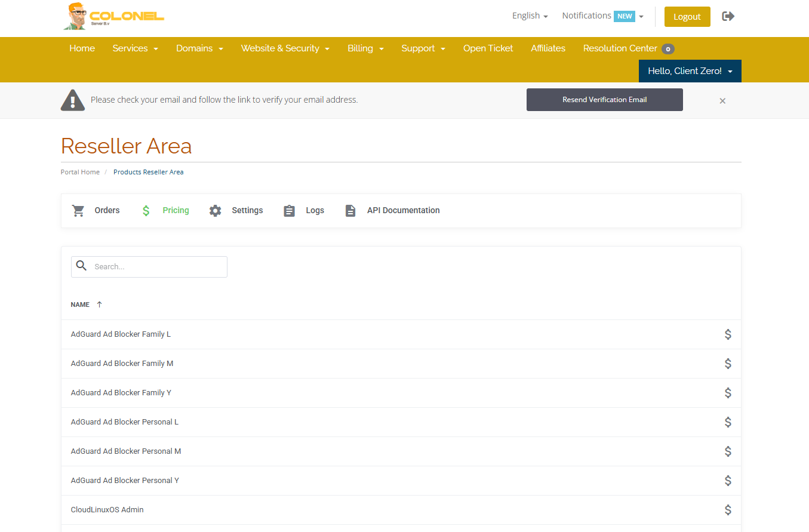Dismiss the email verification notice
This screenshot has height=532, width=809.
click(x=722, y=101)
